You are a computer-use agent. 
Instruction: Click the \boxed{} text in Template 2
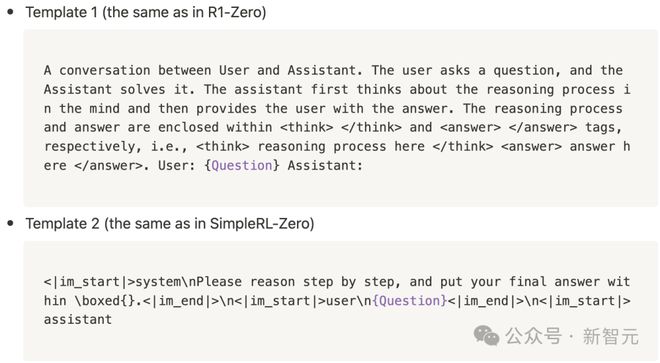click(105, 301)
